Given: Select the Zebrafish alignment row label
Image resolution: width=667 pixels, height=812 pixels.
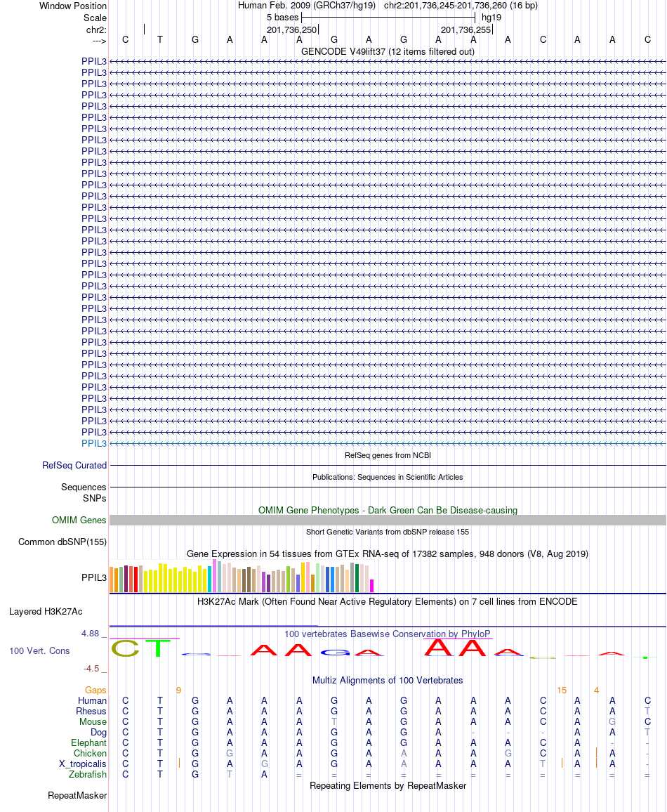Looking at the screenshot, I should click(x=88, y=775).
